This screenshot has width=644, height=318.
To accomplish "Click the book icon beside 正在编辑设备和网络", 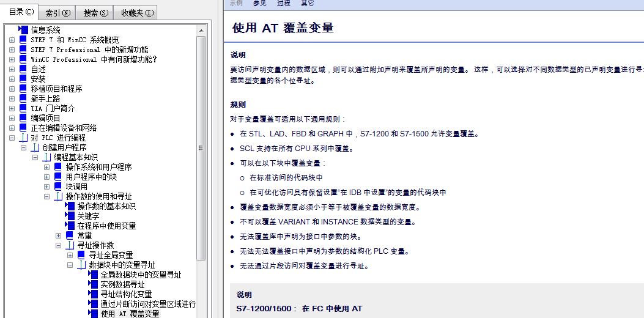I will (23, 128).
